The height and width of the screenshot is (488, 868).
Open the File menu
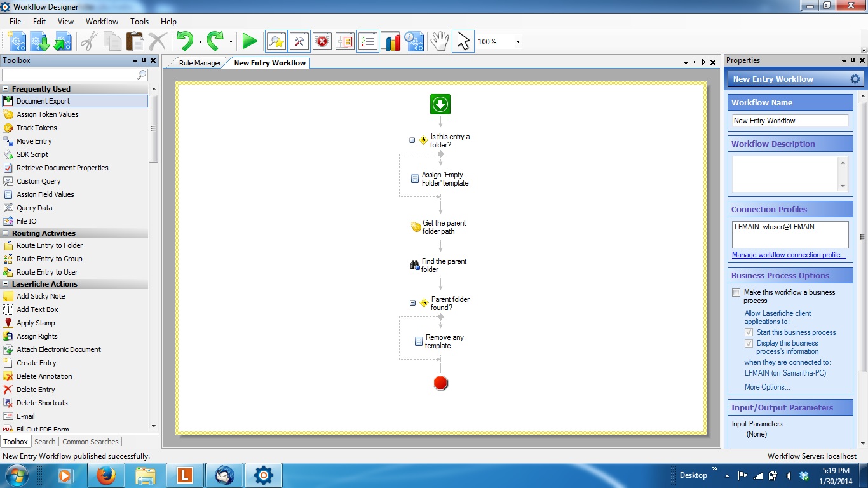pos(15,22)
